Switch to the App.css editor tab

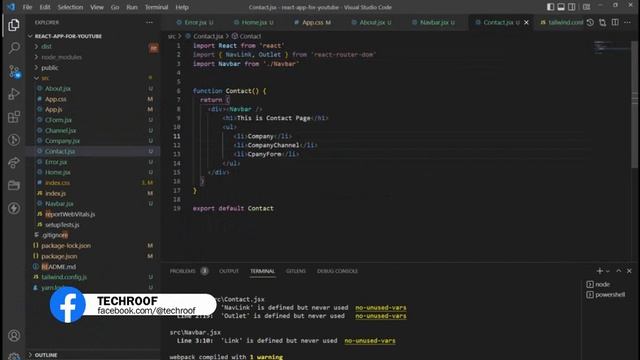313,22
